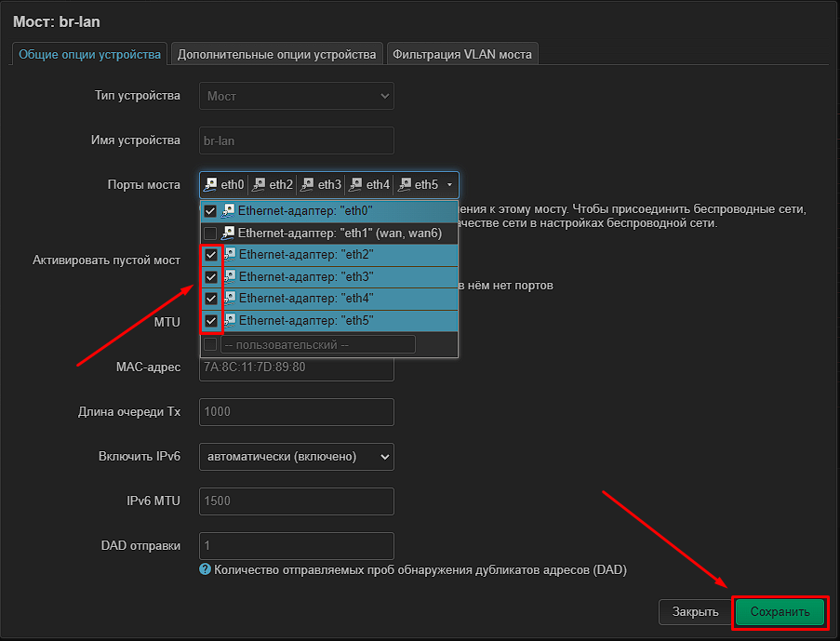Open the Фильтрация VLAN моста tab
This screenshot has width=840, height=641.
[462, 54]
